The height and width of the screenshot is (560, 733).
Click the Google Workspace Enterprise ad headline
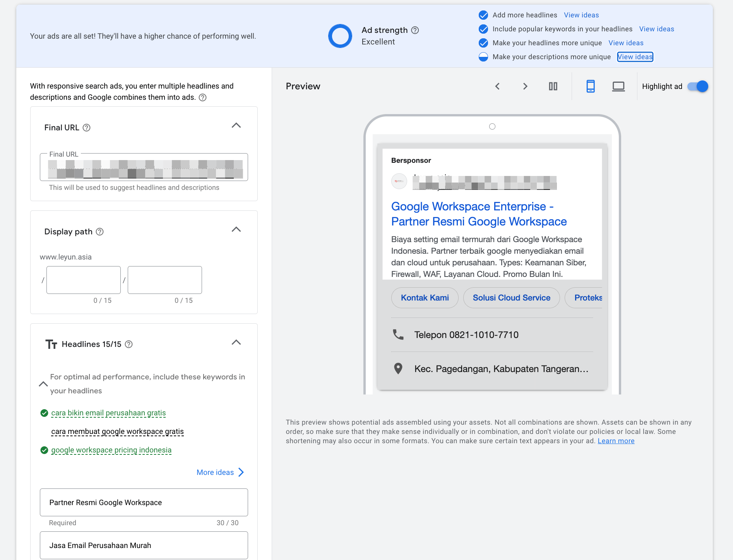[479, 214]
